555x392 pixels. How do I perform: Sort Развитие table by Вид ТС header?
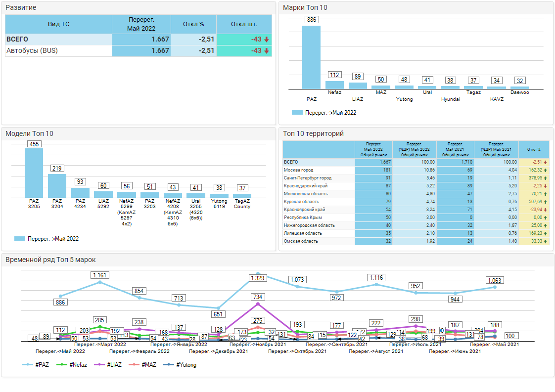pyautogui.click(x=58, y=24)
